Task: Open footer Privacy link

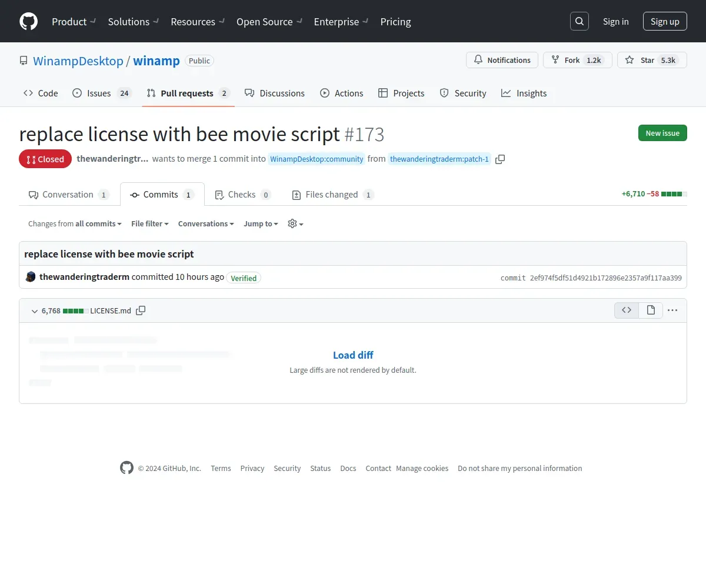Action: 252,469
